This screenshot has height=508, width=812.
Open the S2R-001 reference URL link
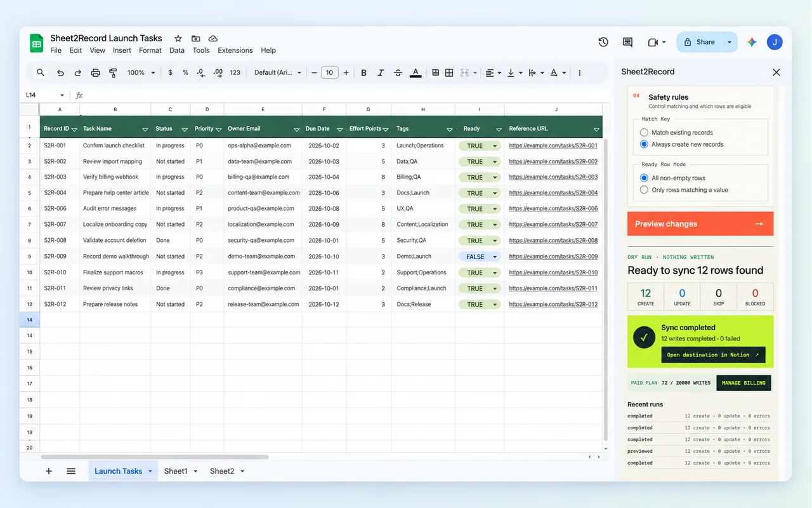pyautogui.click(x=553, y=145)
